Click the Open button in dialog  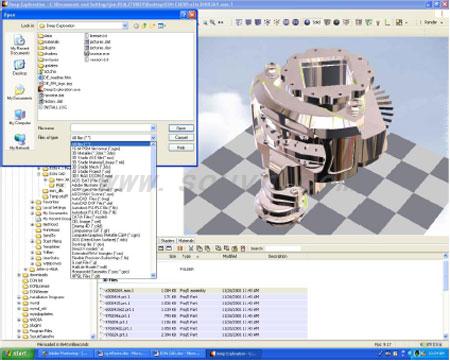tap(181, 128)
